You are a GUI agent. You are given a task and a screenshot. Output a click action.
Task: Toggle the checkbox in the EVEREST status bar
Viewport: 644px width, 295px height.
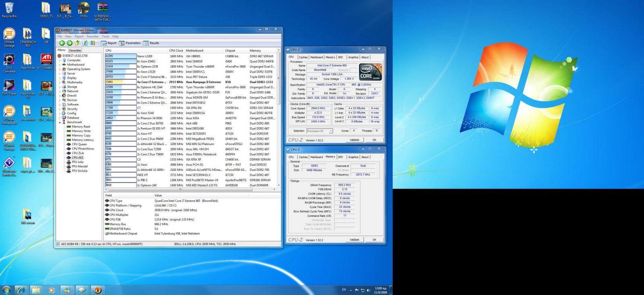tap(58, 244)
